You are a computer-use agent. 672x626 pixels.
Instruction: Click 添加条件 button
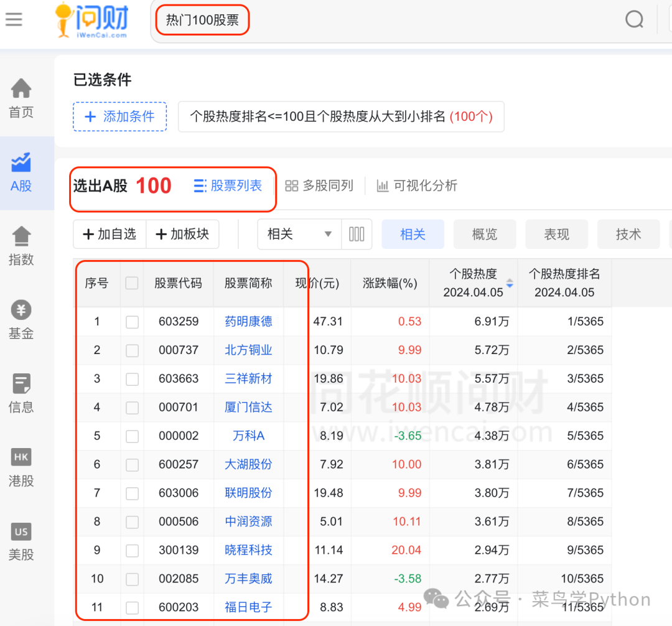pos(120,116)
